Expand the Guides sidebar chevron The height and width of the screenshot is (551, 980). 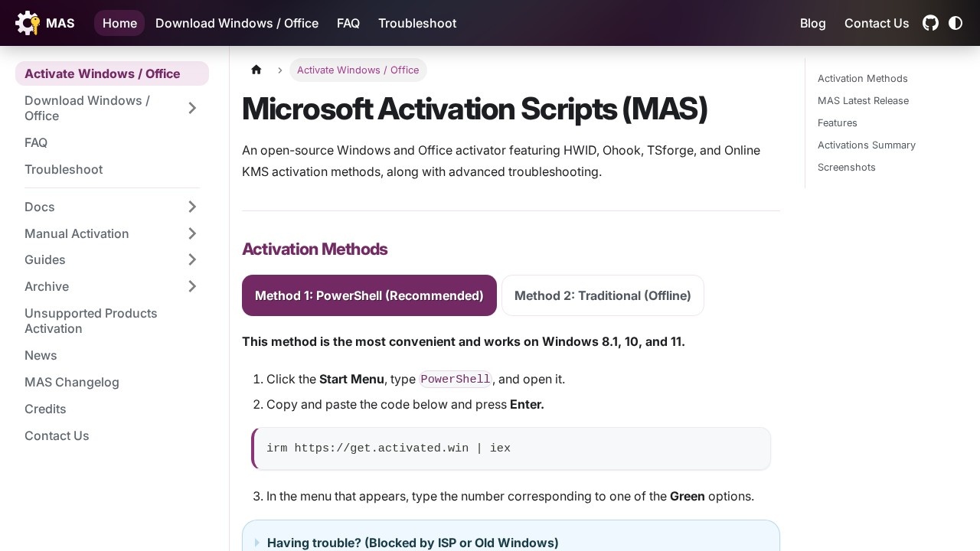coord(192,259)
